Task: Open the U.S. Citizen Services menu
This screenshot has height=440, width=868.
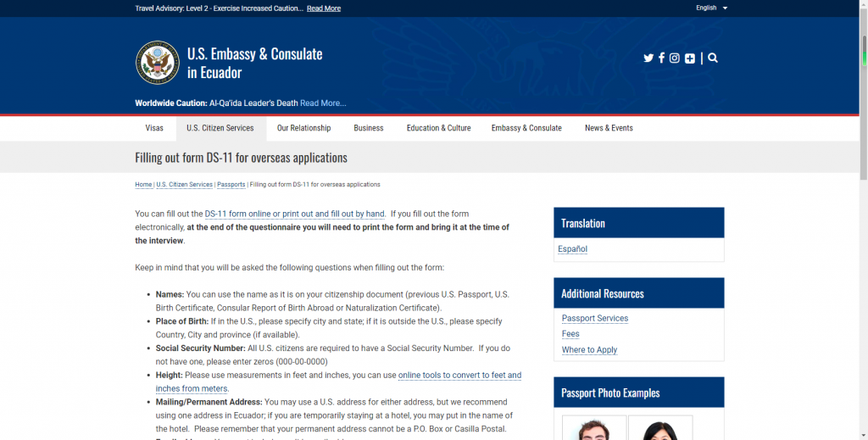Action: pyautogui.click(x=220, y=128)
